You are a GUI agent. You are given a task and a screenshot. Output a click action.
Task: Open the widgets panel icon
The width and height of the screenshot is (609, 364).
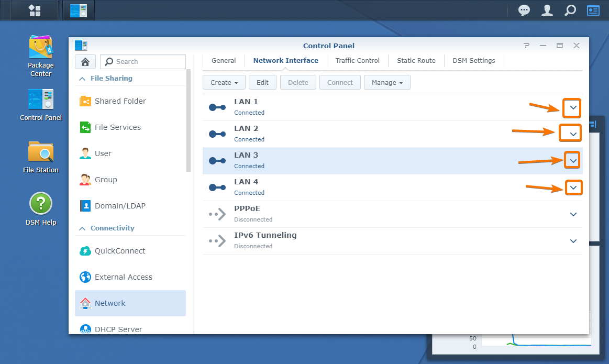[593, 10]
